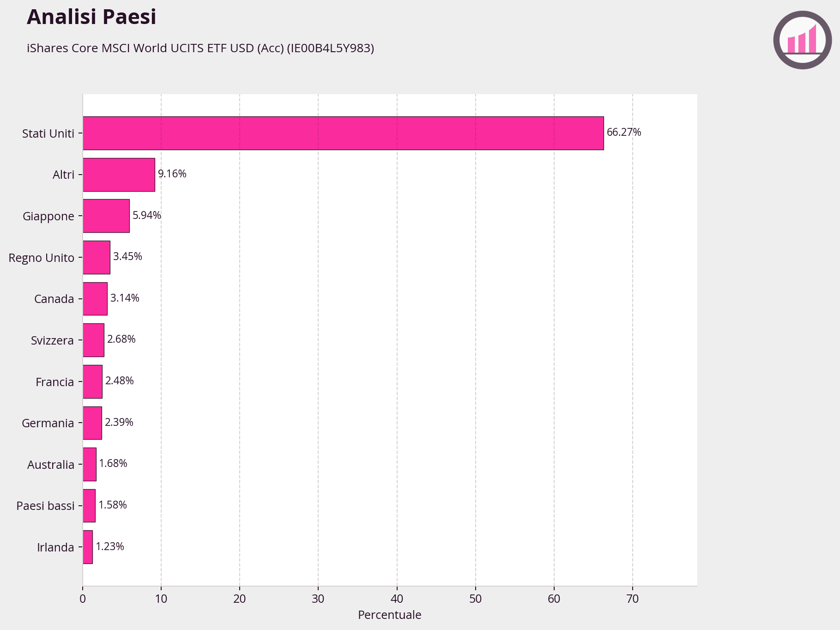The width and height of the screenshot is (840, 630).
Task: Click the Regno Unito axis label
Action: click(x=41, y=258)
